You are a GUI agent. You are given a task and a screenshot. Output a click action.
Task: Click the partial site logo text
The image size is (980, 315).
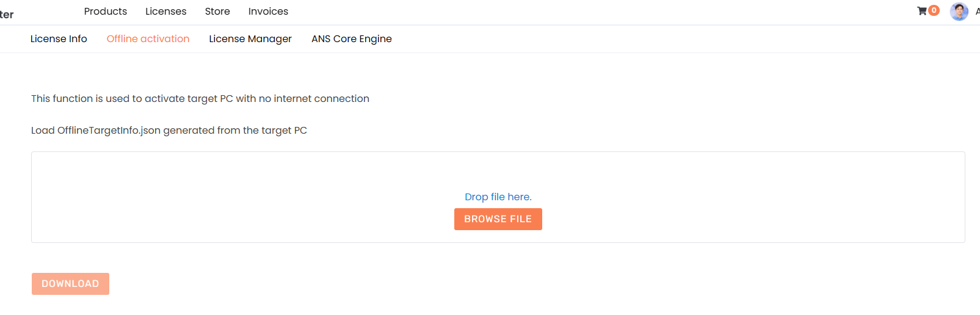point(7,14)
